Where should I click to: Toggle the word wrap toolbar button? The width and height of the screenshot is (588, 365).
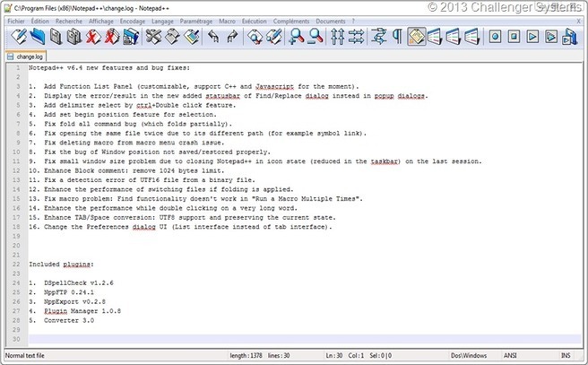pos(379,37)
